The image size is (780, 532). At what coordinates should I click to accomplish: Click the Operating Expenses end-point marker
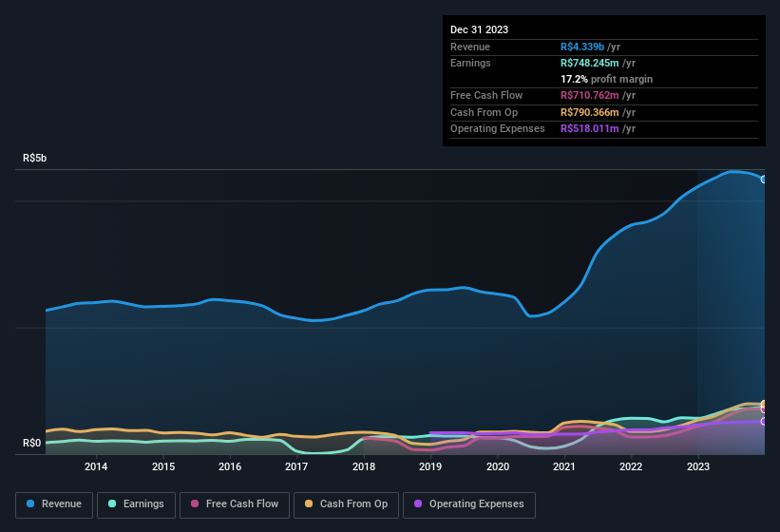click(764, 421)
